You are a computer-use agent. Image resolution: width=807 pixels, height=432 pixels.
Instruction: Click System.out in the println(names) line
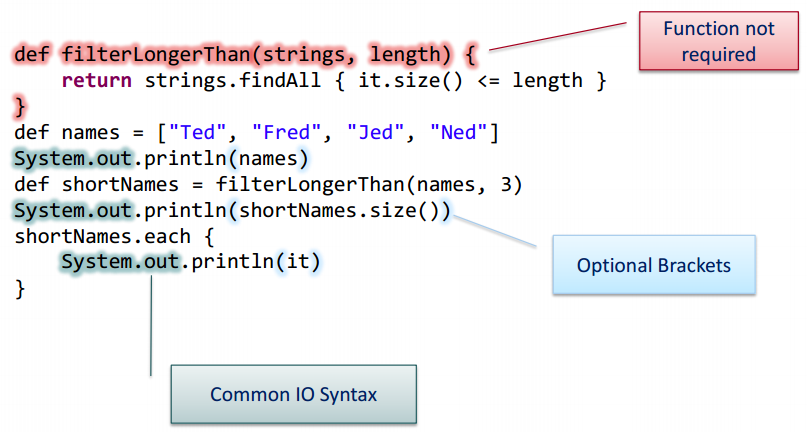74,159
